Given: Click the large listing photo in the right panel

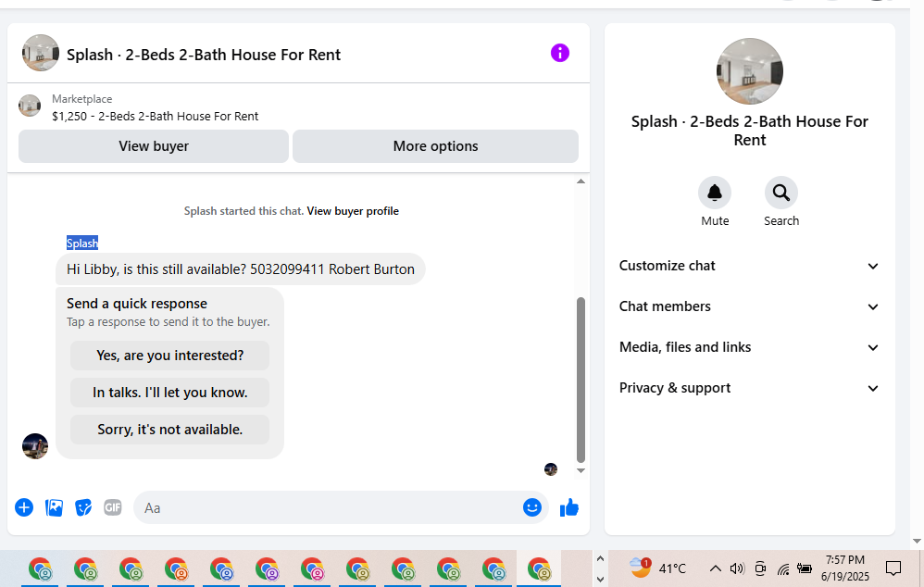Looking at the screenshot, I should click(x=750, y=71).
